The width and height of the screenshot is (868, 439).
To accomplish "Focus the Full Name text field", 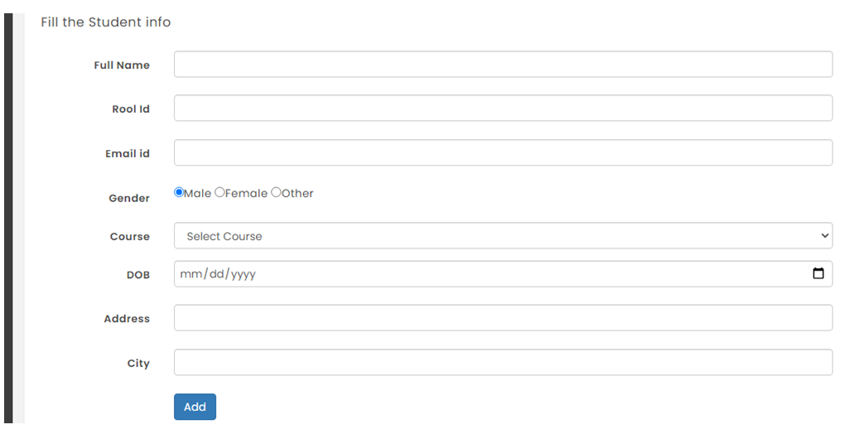I will (504, 65).
